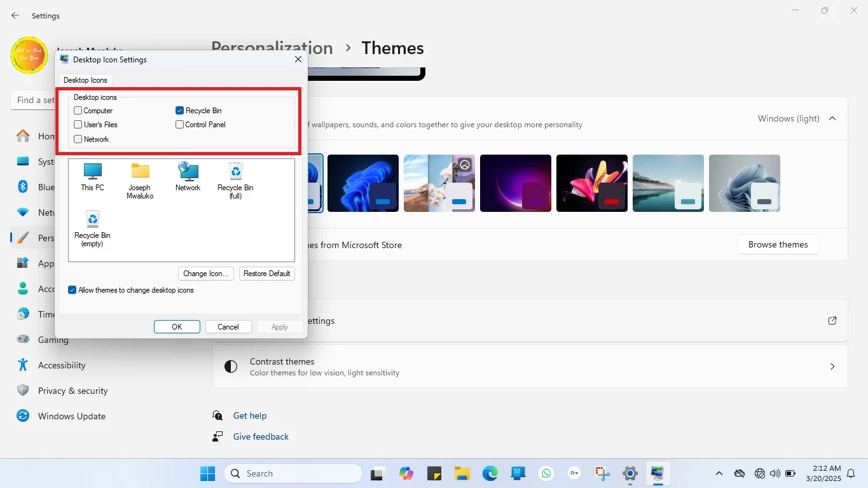The image size is (868, 488).
Task: Go to Personalization breadcrumb
Action: click(272, 48)
